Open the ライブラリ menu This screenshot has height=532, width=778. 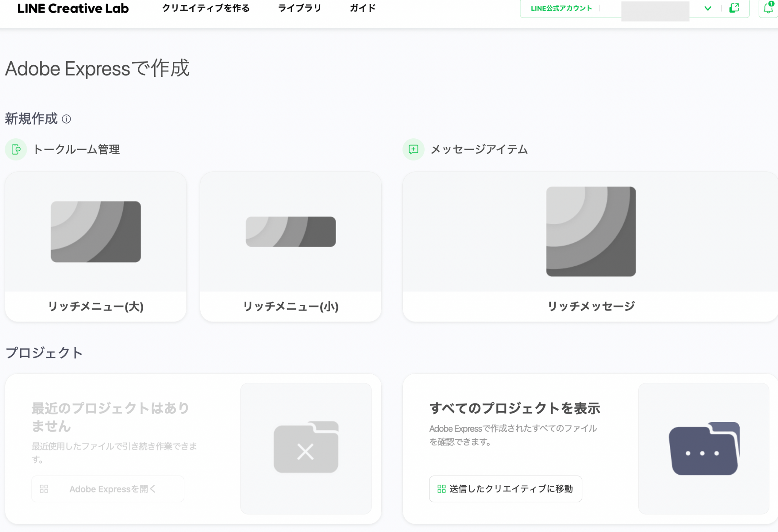click(x=299, y=8)
